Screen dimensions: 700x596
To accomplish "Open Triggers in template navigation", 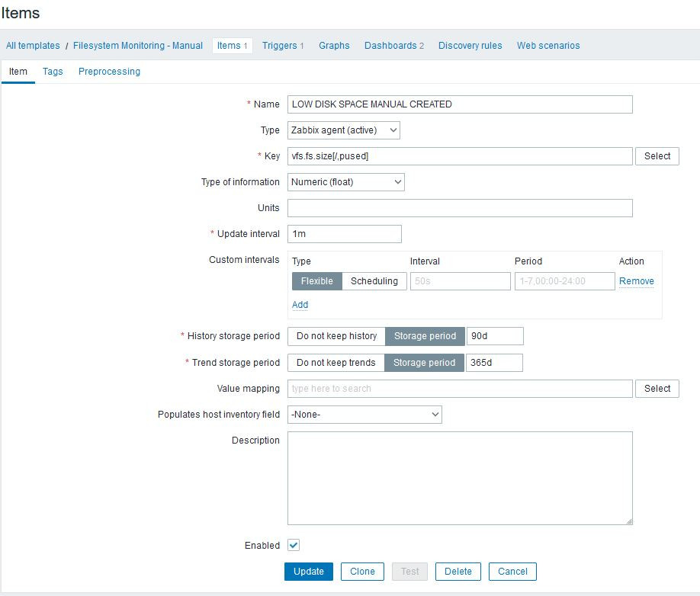I will (x=282, y=46).
